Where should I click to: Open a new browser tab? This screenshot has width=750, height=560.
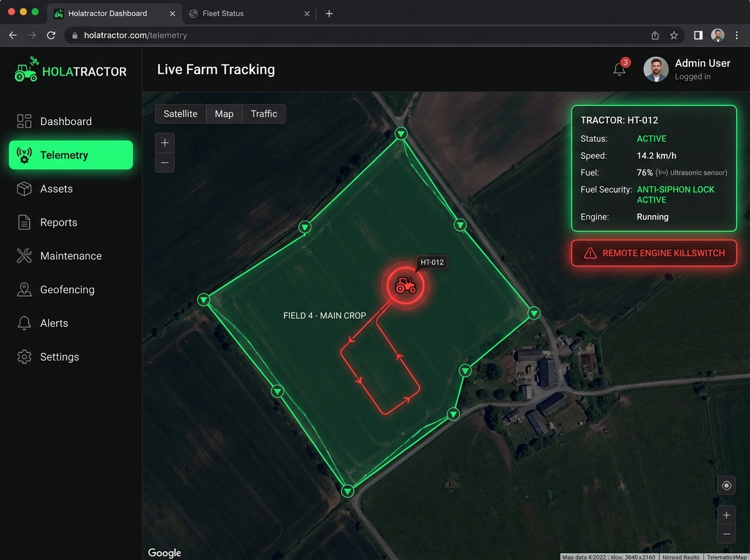coord(329,13)
